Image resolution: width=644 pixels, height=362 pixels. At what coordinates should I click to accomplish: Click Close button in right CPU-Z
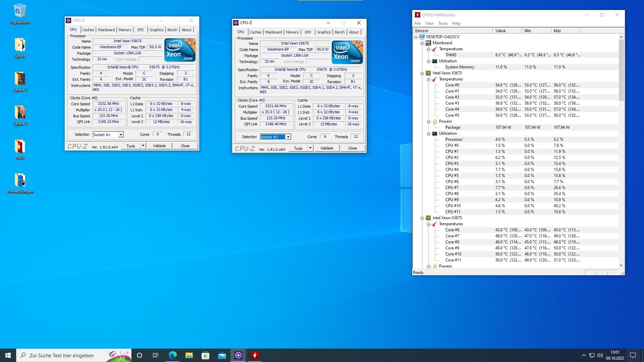coord(353,148)
